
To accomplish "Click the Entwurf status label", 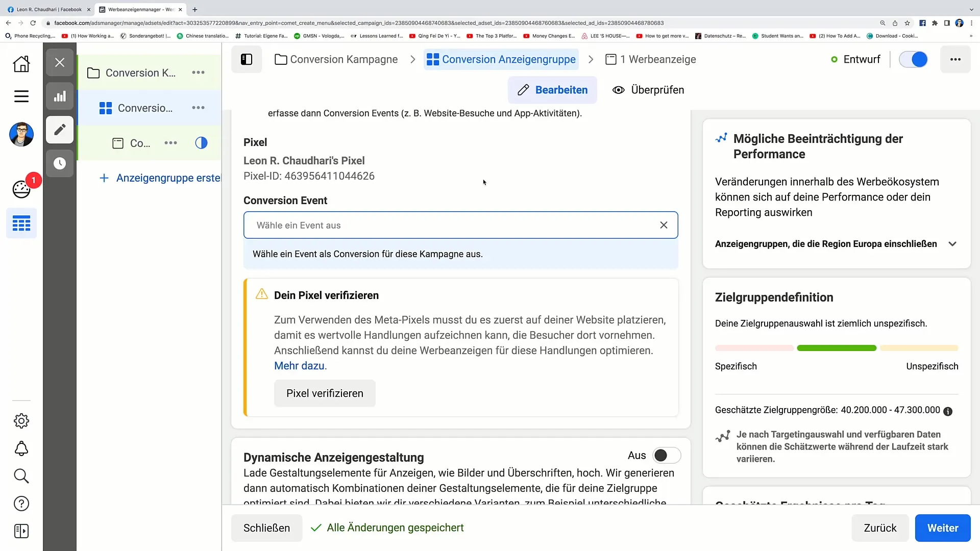I will tap(862, 59).
